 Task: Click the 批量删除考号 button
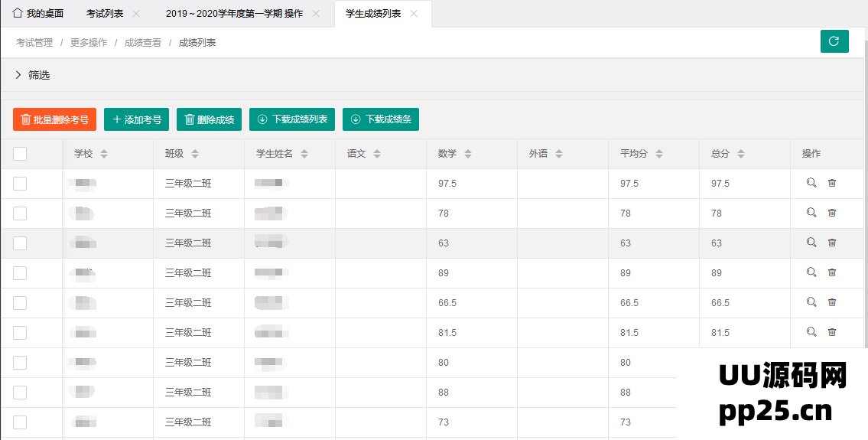[x=54, y=119]
